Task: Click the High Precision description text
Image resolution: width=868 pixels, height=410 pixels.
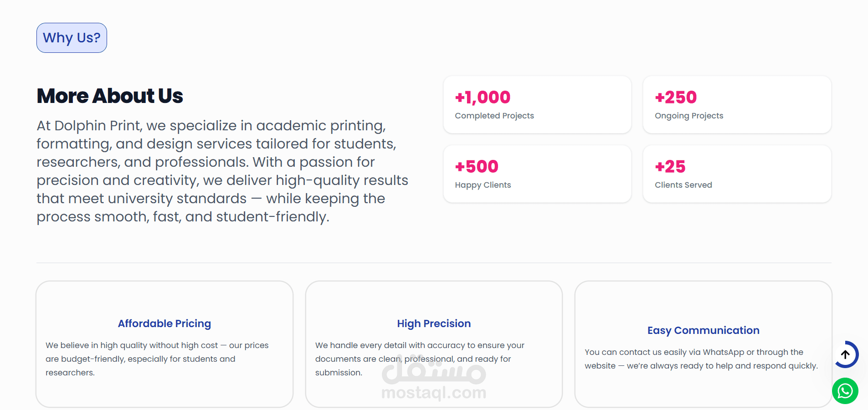Action: pos(420,359)
